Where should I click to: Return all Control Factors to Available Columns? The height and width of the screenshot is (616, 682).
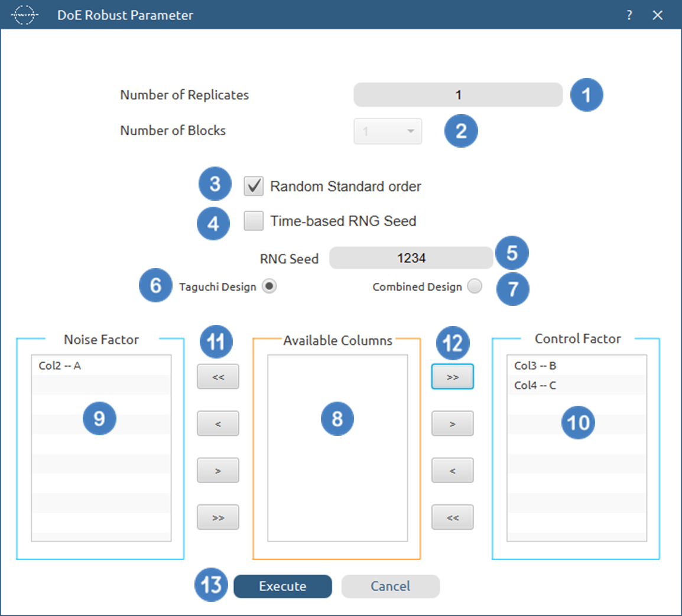[453, 517]
